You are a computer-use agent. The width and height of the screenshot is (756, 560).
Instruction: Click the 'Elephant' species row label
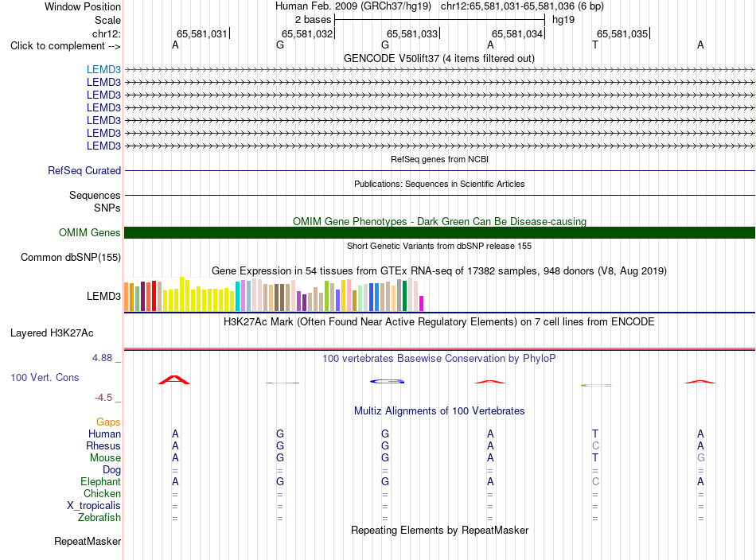pos(100,481)
